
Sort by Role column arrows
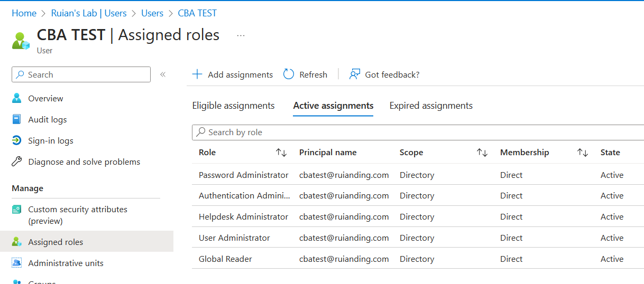[x=281, y=153]
